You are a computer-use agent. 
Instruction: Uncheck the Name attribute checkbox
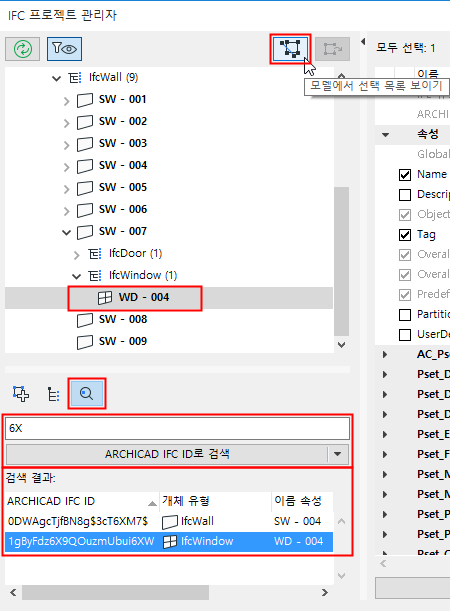pyautogui.click(x=405, y=175)
